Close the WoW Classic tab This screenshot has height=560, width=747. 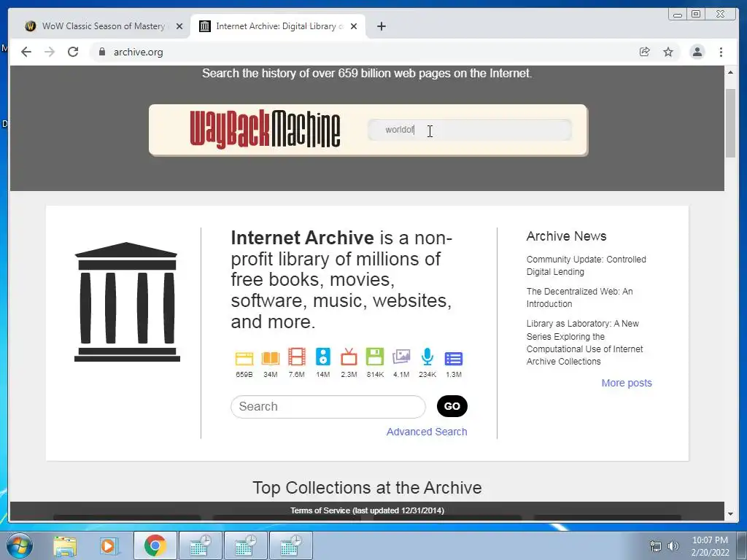179,26
